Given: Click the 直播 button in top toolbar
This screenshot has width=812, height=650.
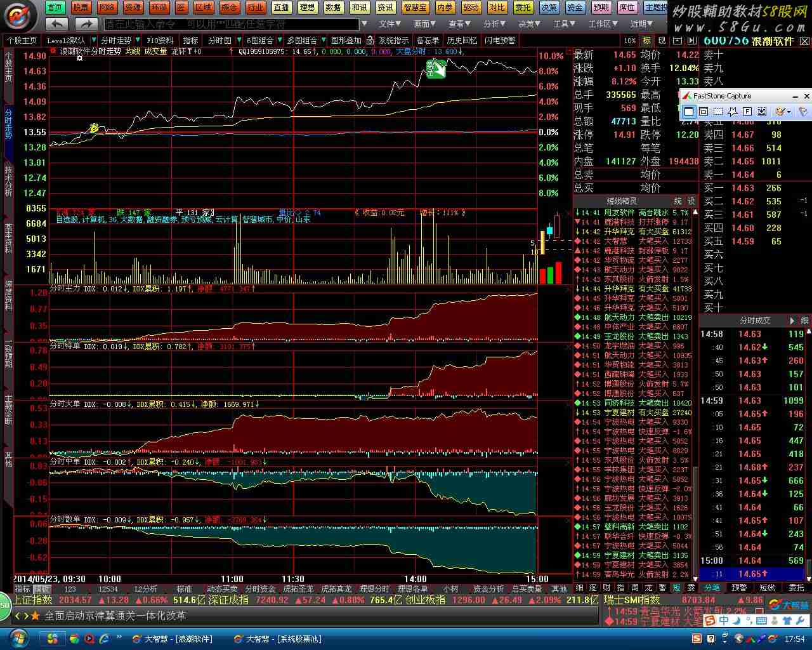Looking at the screenshot, I should [281, 8].
